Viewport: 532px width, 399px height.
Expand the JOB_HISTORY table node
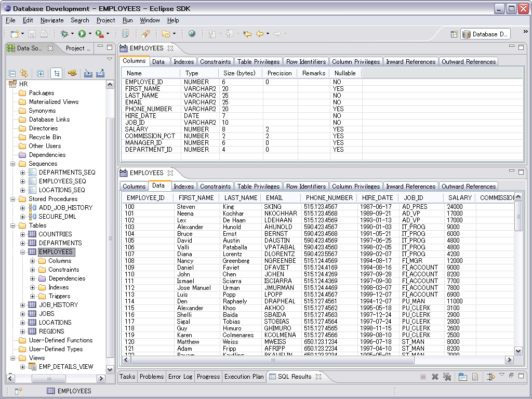coord(23,304)
